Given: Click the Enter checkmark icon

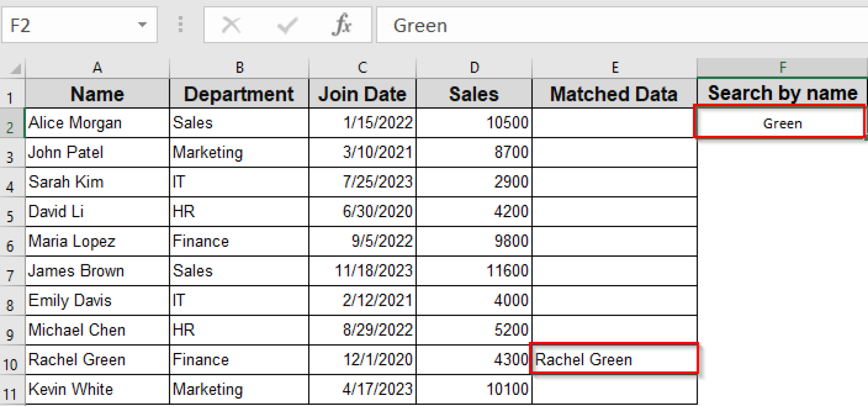Looking at the screenshot, I should click(287, 25).
